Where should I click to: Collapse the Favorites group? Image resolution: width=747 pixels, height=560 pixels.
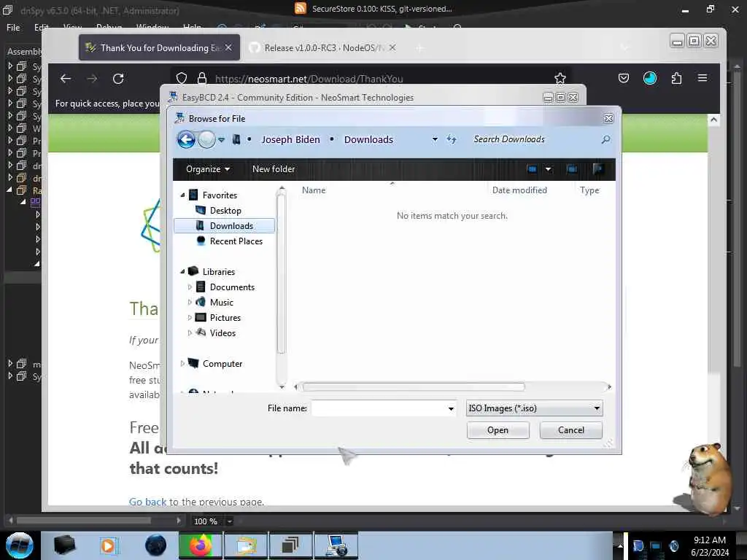(x=182, y=195)
